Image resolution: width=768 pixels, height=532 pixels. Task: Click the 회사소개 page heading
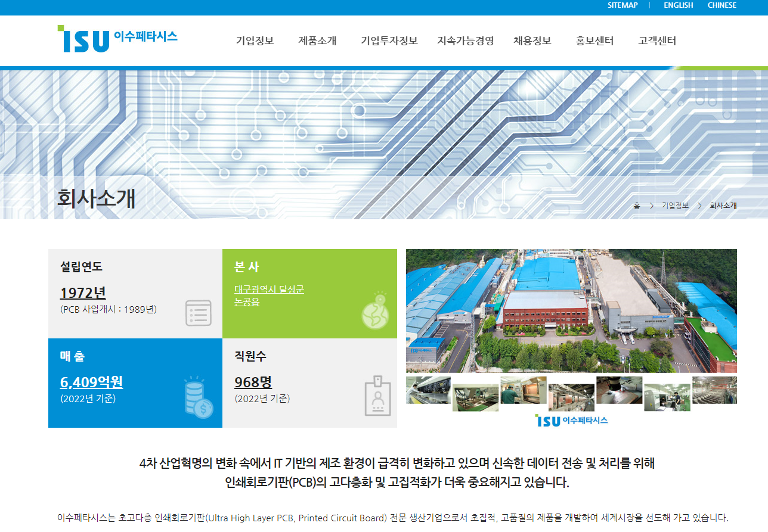(x=96, y=198)
